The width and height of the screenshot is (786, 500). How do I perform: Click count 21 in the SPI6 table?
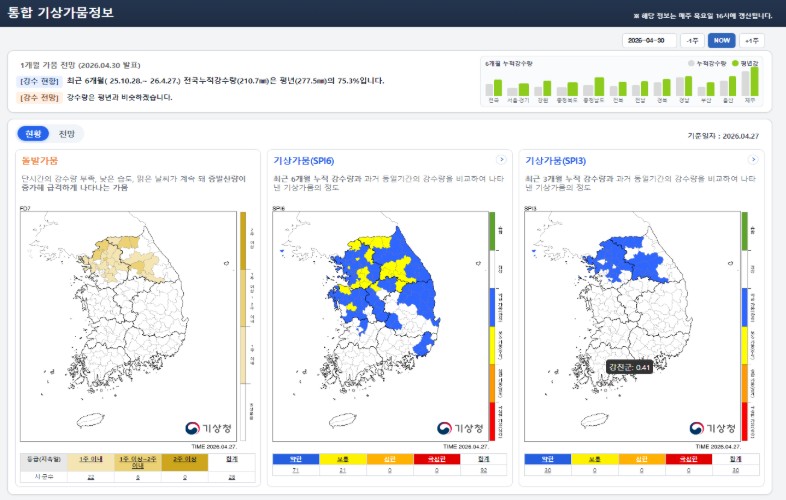click(x=342, y=470)
